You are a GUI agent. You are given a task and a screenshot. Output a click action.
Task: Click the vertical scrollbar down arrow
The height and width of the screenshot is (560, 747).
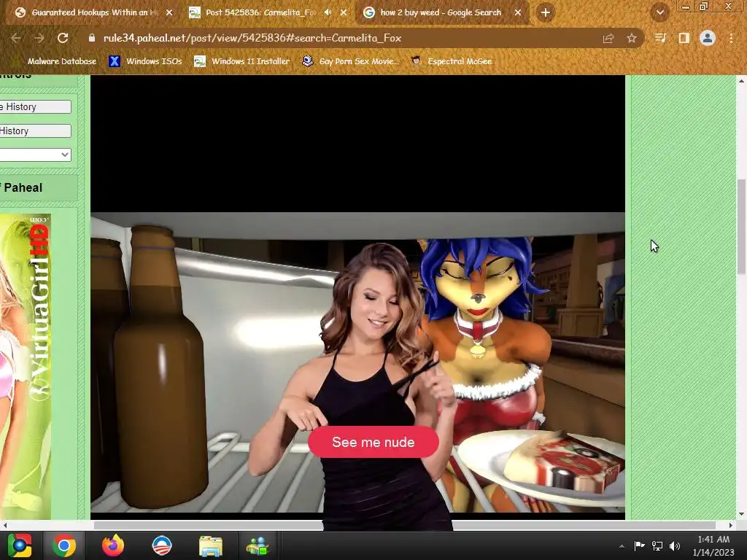pyautogui.click(x=741, y=514)
